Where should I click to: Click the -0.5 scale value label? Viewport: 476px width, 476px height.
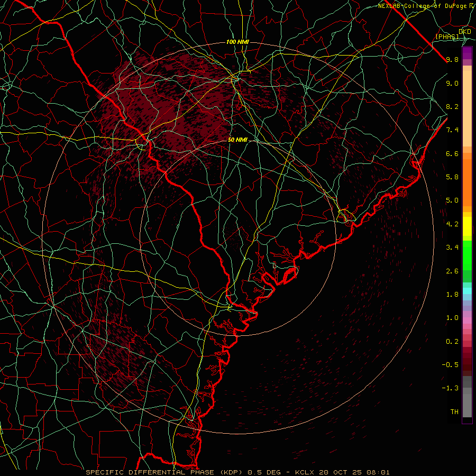pyautogui.click(x=450, y=365)
